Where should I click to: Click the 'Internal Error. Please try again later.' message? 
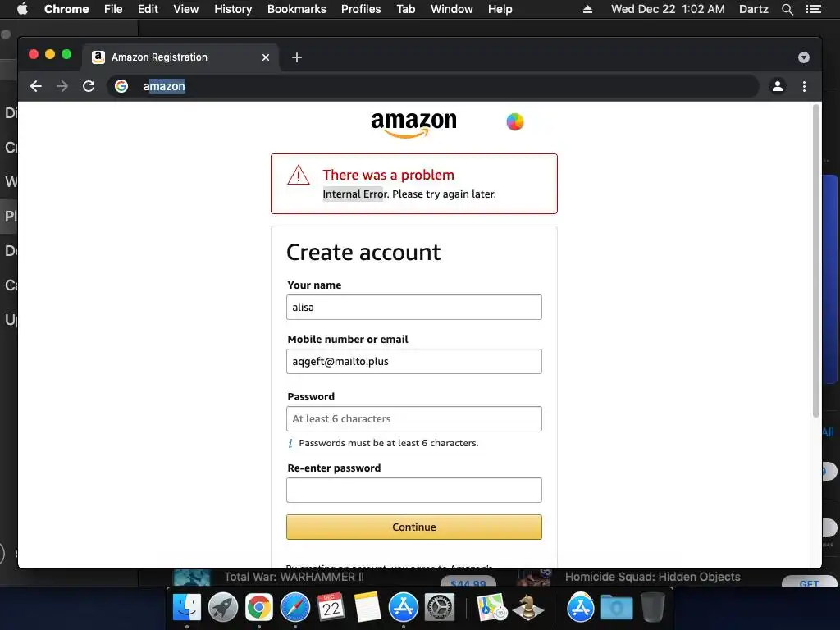click(409, 194)
